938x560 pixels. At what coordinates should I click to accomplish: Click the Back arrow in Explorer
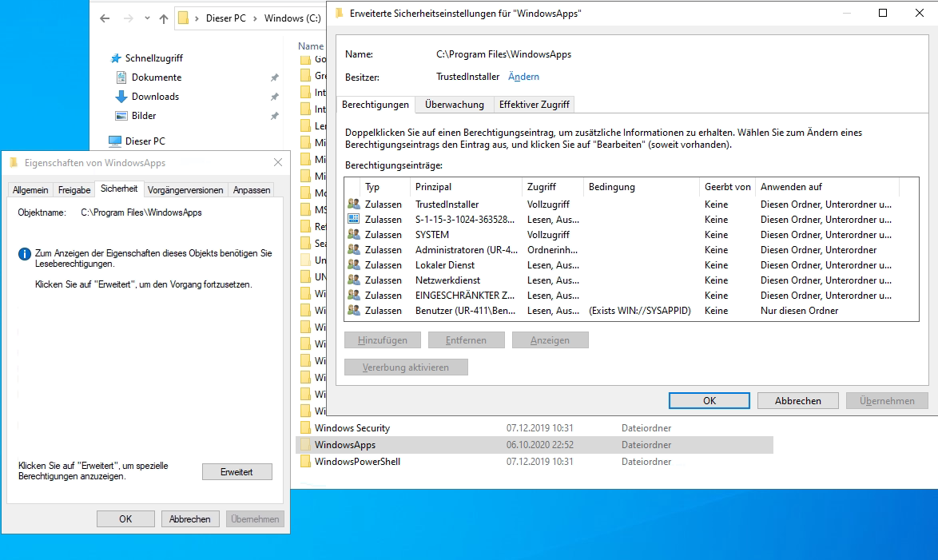[105, 18]
